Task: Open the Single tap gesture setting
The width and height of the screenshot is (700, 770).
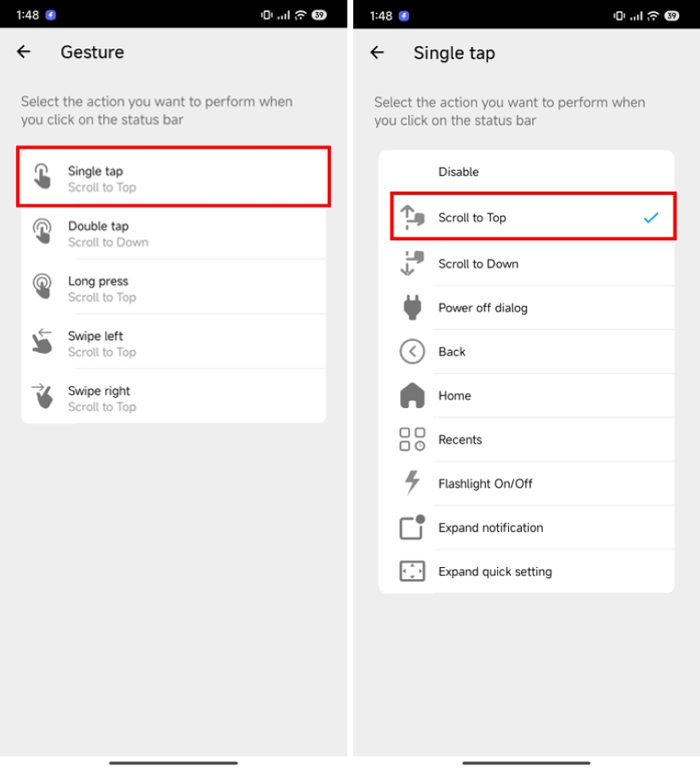Action: click(x=173, y=177)
